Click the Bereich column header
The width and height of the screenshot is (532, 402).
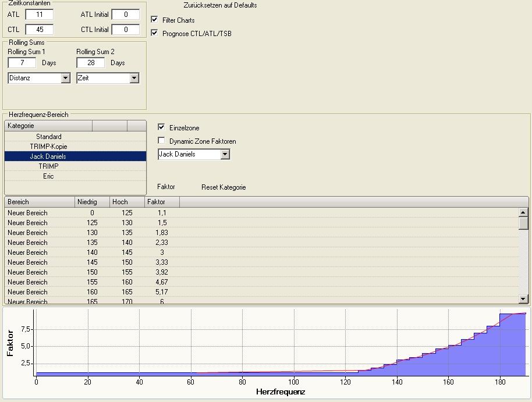[40, 202]
